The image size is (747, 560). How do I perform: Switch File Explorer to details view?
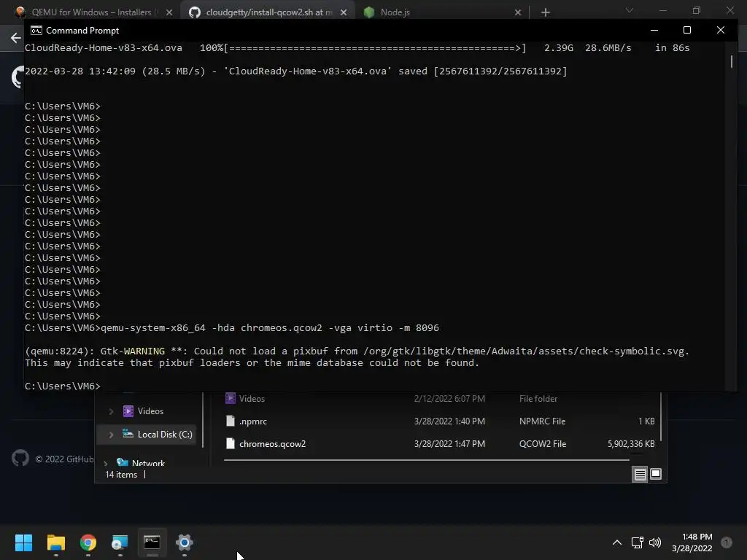tap(640, 474)
